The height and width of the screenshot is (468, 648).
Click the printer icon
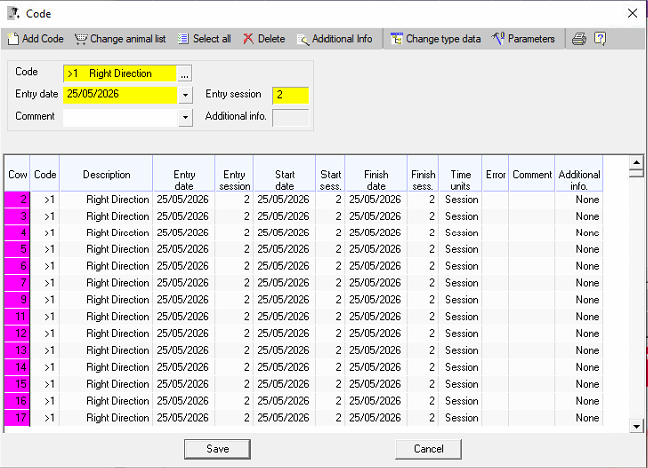click(x=579, y=39)
